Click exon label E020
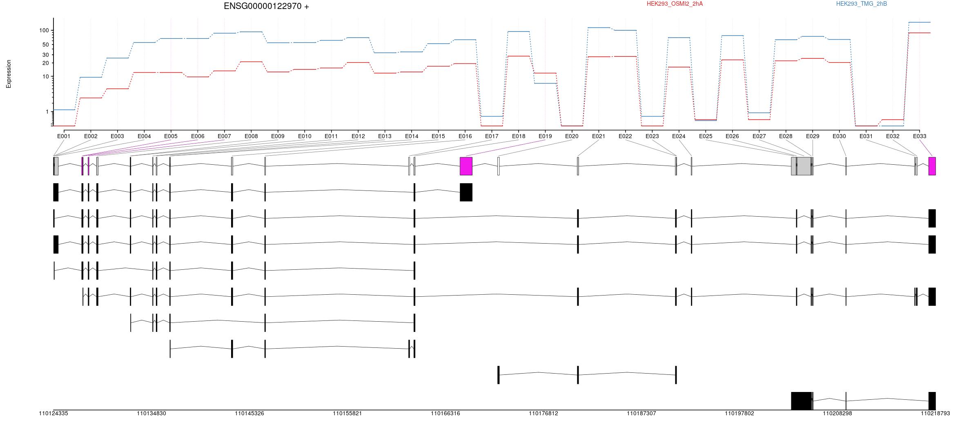Viewport: 980px width, 421px height. pos(572,137)
